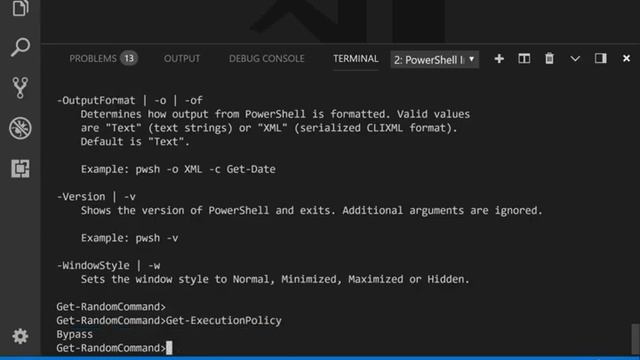Create a new terminal with plus icon
This screenshot has width=640, height=360.
[x=499, y=59]
